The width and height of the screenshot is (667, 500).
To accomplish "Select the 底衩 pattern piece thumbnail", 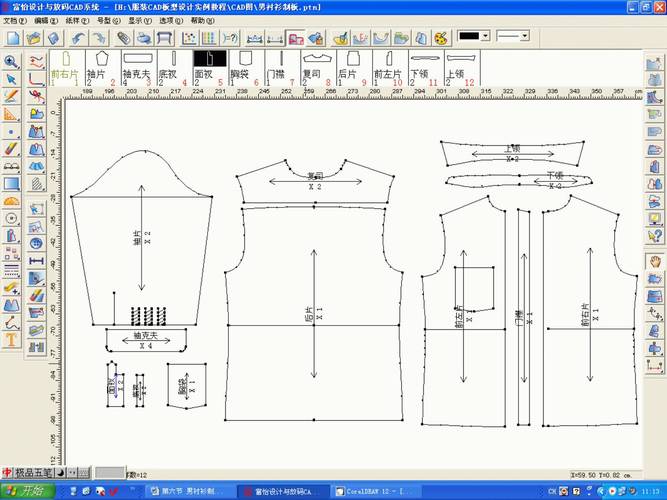I will [x=175, y=68].
